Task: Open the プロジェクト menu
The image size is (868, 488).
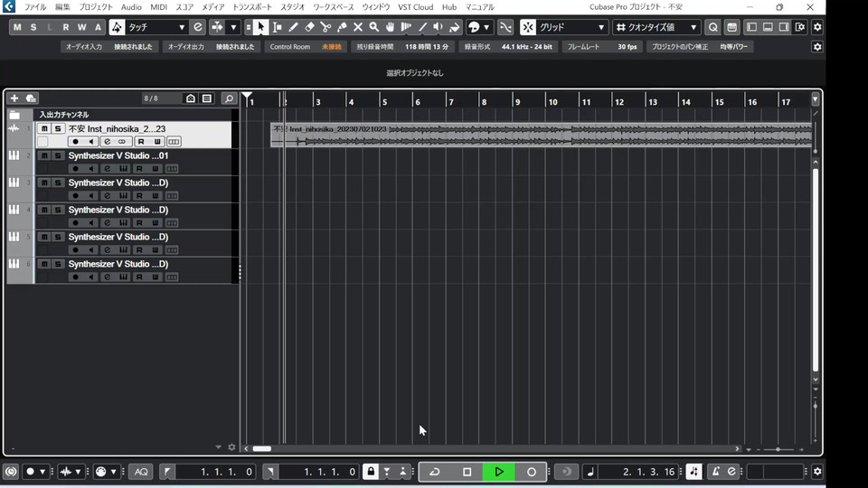Action: coord(95,7)
